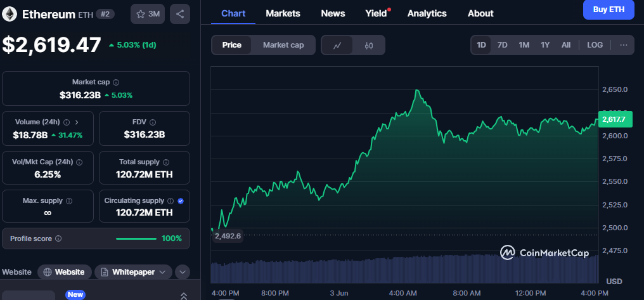This screenshot has width=644, height=300.
Task: Click the 12:00 PM time axis label
Action: pyautogui.click(x=530, y=293)
